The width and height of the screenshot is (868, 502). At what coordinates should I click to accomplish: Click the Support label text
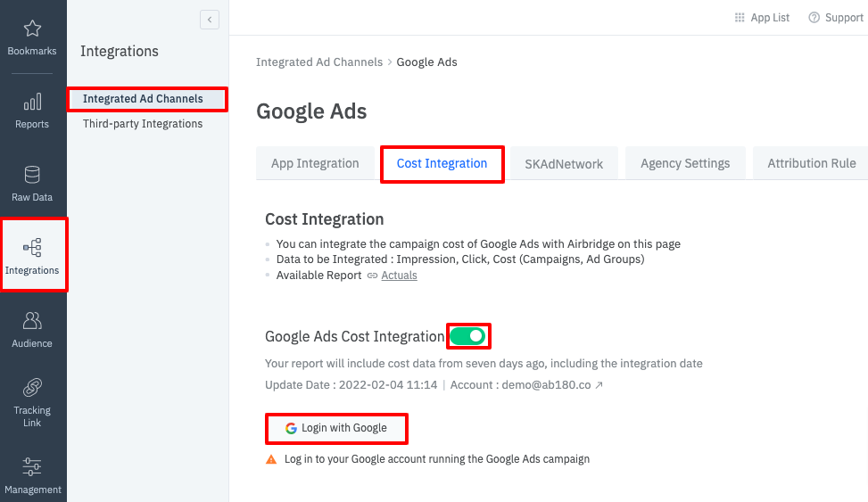click(x=844, y=18)
